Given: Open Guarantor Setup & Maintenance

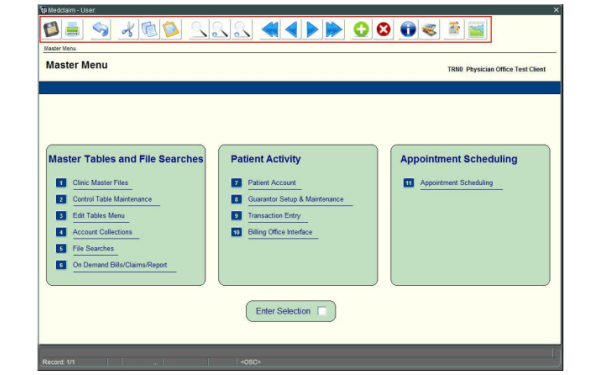Looking at the screenshot, I should [x=296, y=199].
